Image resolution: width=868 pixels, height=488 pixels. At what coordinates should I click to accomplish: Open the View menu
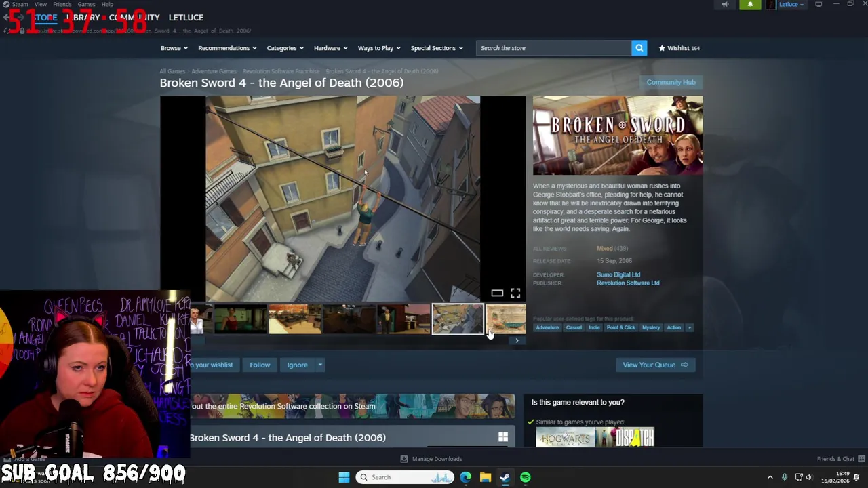point(41,4)
